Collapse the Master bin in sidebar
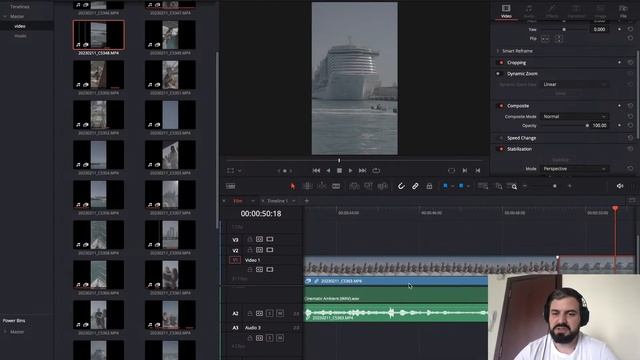The image size is (640, 360). tap(5, 17)
